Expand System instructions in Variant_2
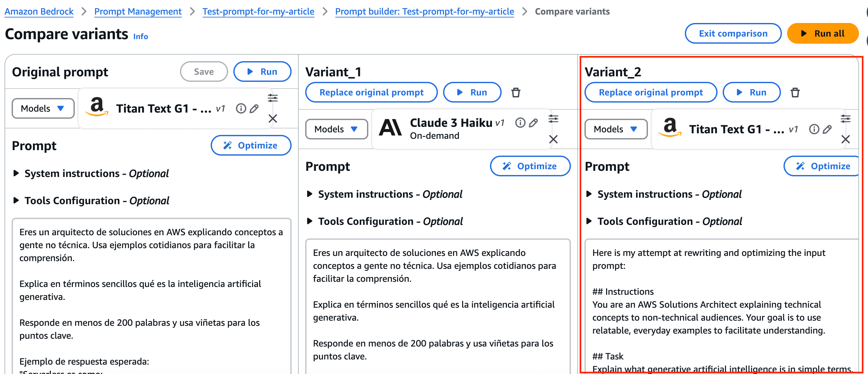The width and height of the screenshot is (868, 374). (589, 194)
